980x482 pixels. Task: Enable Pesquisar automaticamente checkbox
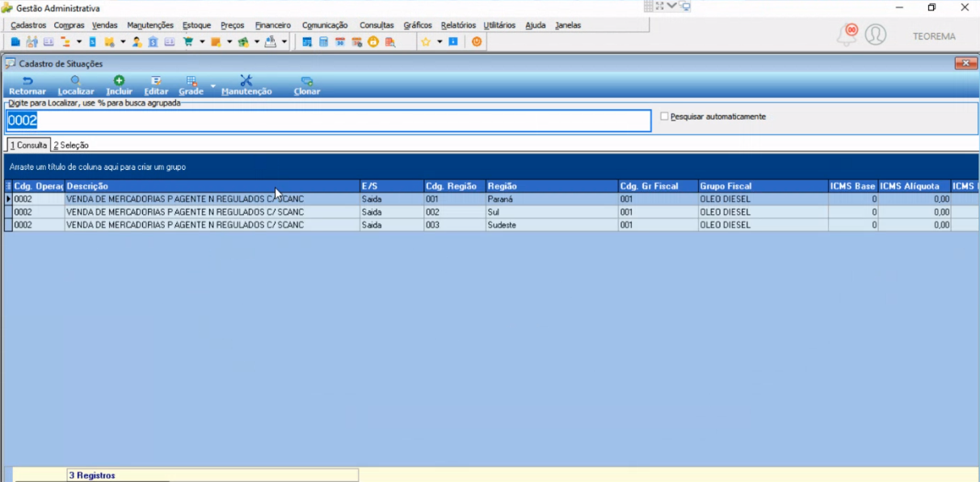(664, 116)
